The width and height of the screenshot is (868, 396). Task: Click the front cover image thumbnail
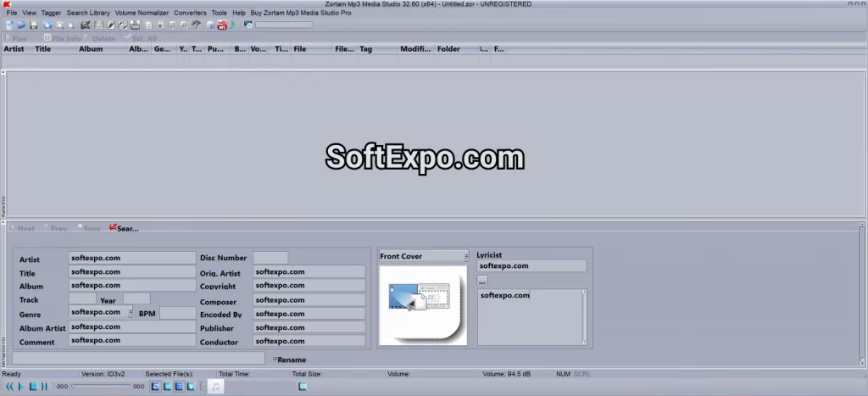pyautogui.click(x=423, y=305)
